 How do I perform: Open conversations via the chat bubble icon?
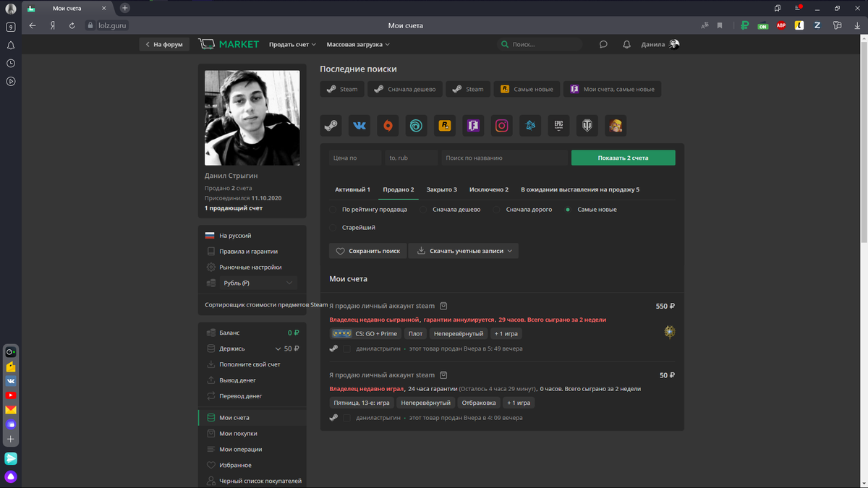[x=603, y=44]
